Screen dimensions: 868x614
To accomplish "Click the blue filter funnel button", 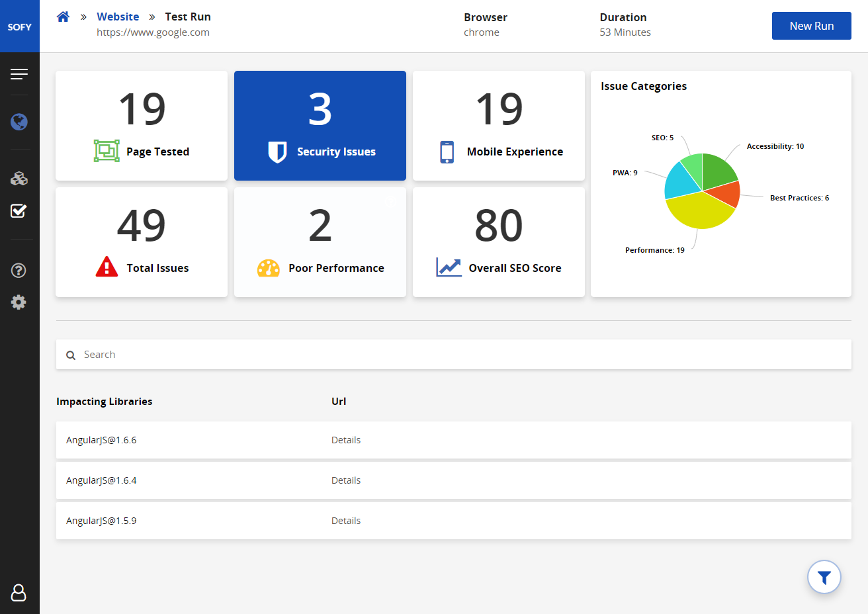I will (x=824, y=578).
